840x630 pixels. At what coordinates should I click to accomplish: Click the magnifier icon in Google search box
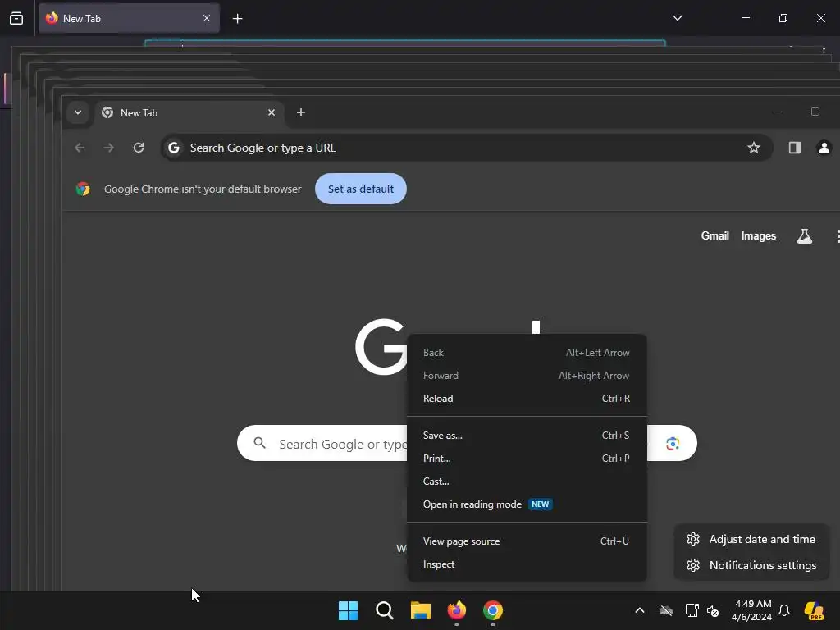tap(260, 443)
